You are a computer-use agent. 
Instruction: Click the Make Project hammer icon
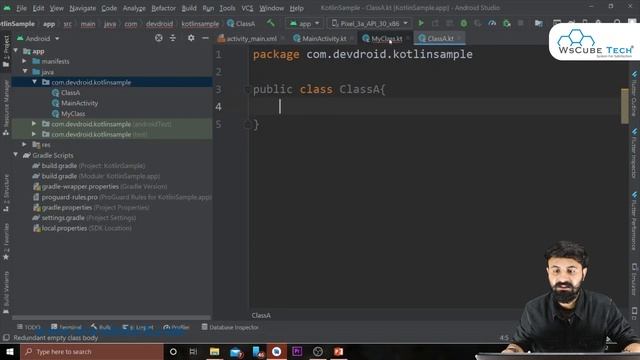pos(271,23)
